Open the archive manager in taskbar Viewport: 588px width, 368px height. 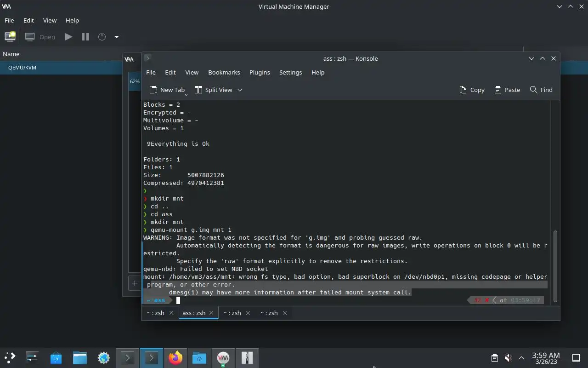pyautogui.click(x=247, y=358)
